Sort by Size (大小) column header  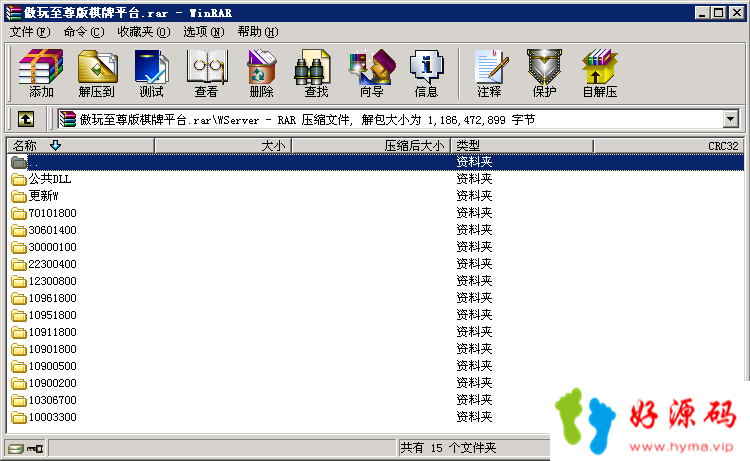[x=223, y=145]
